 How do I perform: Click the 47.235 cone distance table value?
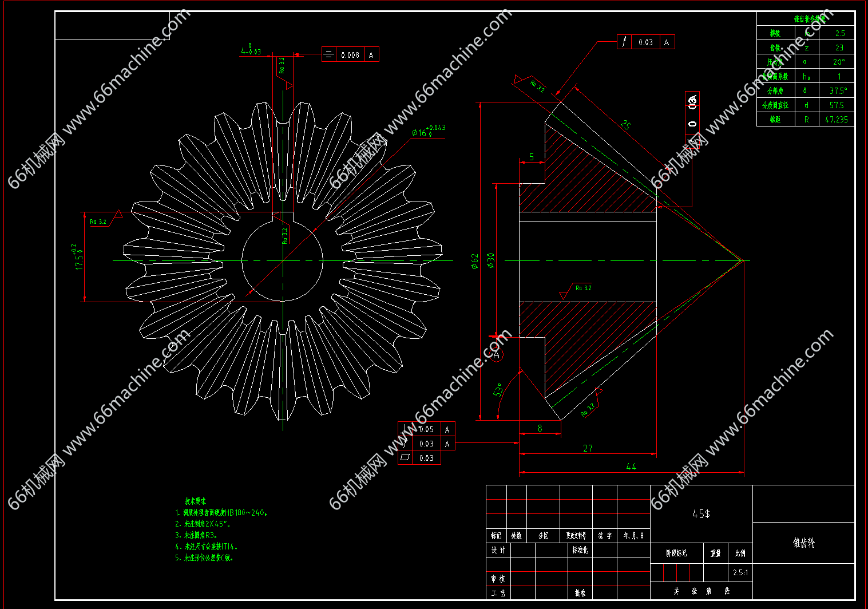point(837,120)
